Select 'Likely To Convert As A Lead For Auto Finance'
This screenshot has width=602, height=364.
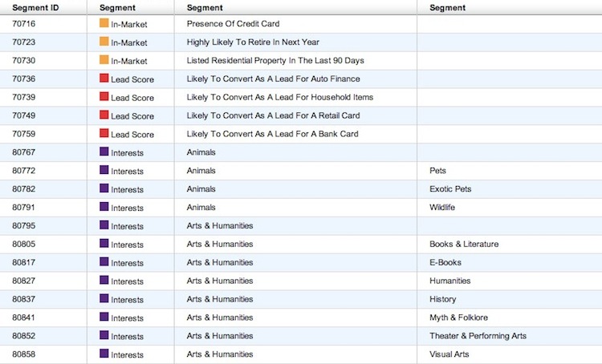click(x=274, y=79)
